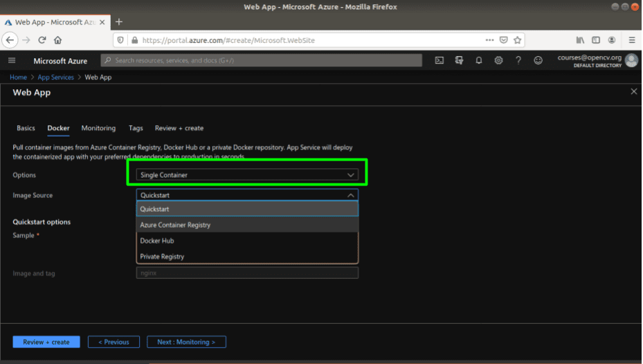Focus the Azure search resources box
This screenshot has height=364, width=643.
pyautogui.click(x=261, y=60)
